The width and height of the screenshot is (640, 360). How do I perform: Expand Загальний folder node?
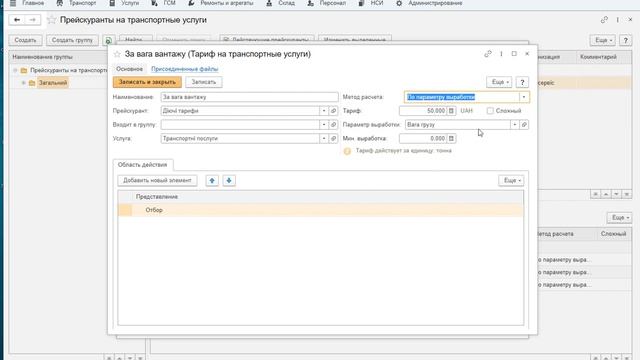[x=23, y=83]
